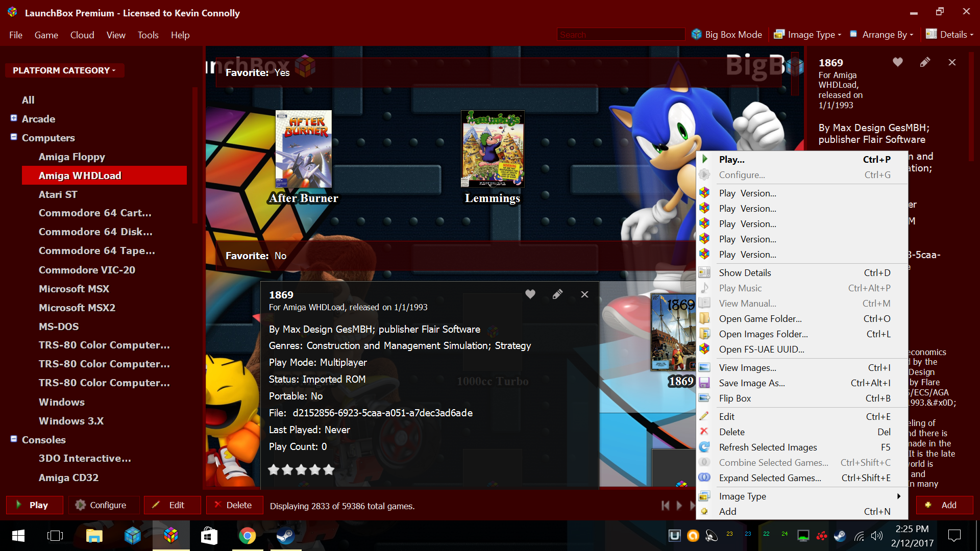Open the Tools menu
Screen dimensions: 980x551
148,35
